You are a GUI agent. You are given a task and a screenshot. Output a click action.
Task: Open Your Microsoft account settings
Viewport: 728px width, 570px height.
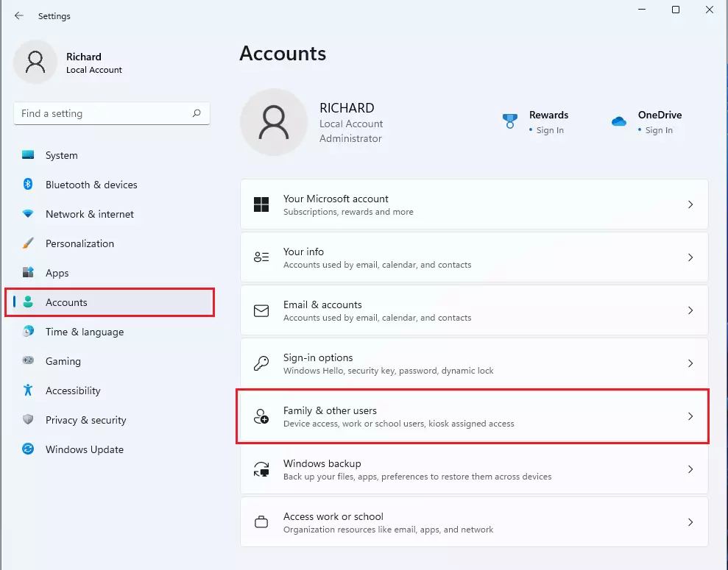(474, 204)
